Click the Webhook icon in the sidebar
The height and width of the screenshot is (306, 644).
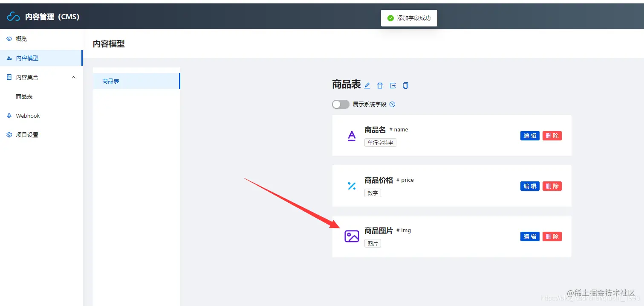pos(9,116)
